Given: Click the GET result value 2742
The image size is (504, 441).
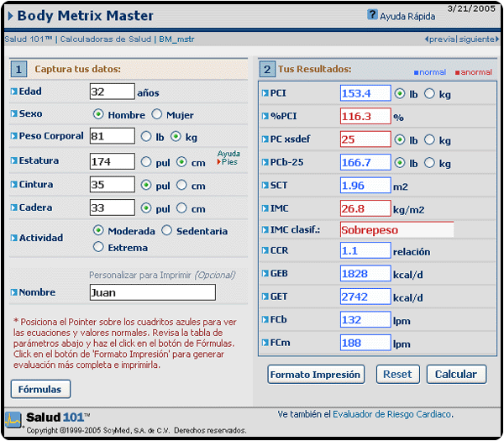Looking at the screenshot, I should [x=365, y=297].
